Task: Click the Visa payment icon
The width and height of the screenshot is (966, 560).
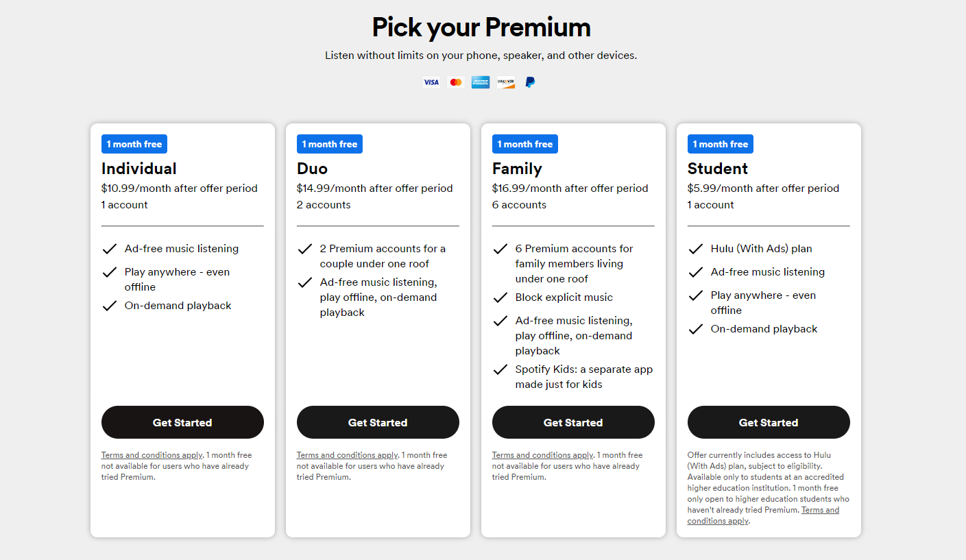Action: click(x=431, y=82)
